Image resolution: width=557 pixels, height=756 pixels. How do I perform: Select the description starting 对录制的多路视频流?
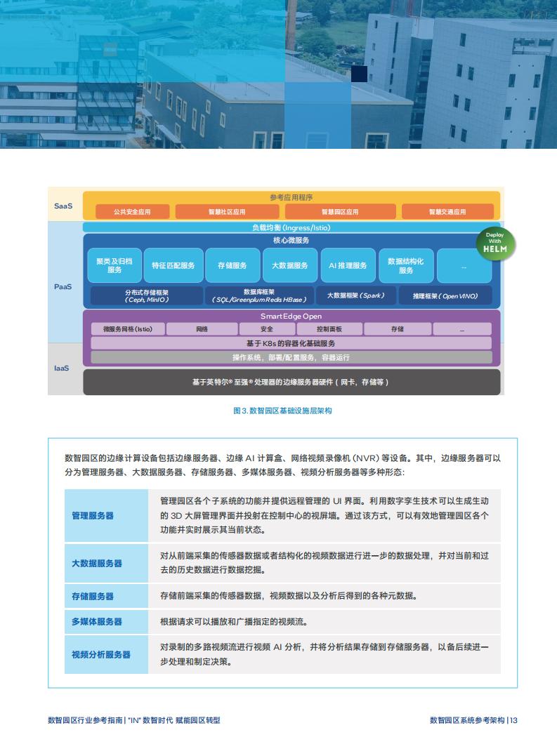click(x=324, y=654)
